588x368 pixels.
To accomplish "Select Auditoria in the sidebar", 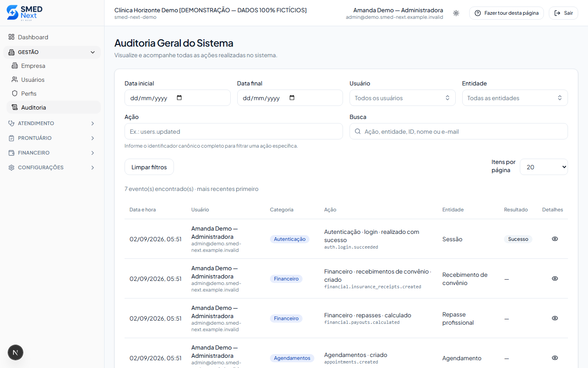I will 53,108.
